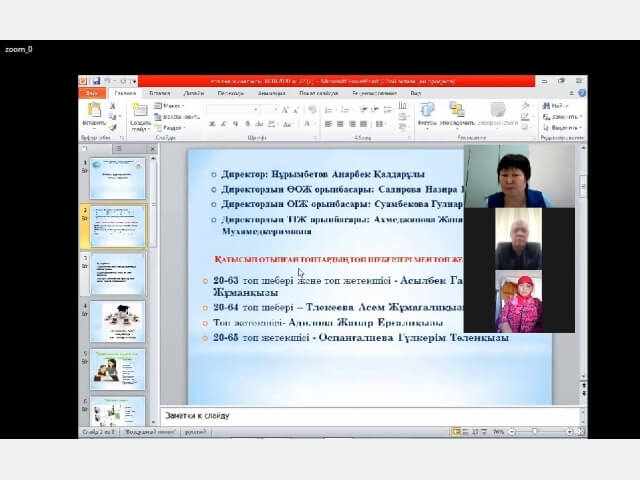640x480 pixels.
Task: Toggle Italic (К) formatting
Action: [x=223, y=124]
